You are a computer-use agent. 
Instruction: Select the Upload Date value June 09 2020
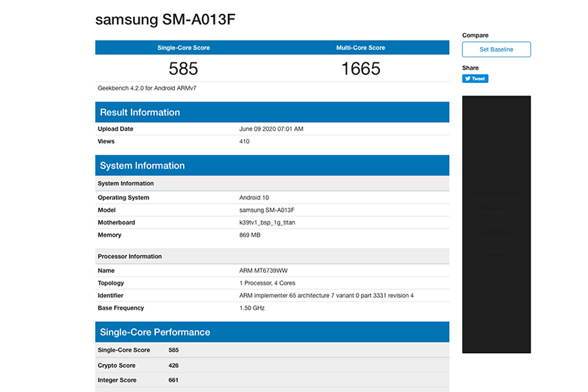(x=271, y=129)
